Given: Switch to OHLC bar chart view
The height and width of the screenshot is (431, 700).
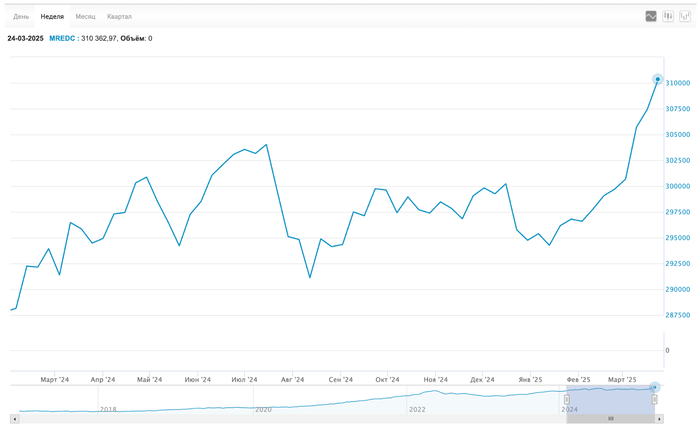Looking at the screenshot, I should click(684, 16).
